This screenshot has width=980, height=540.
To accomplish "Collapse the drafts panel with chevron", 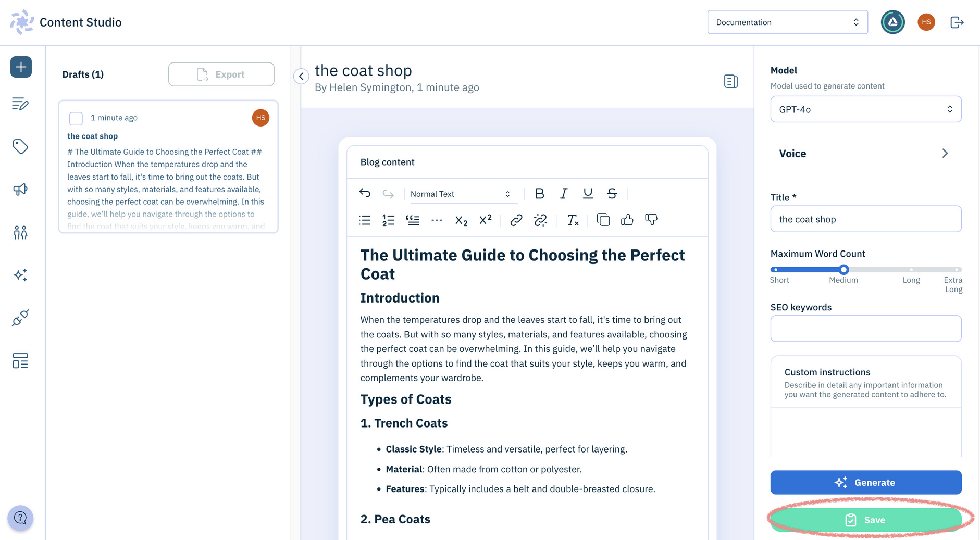I will (301, 76).
